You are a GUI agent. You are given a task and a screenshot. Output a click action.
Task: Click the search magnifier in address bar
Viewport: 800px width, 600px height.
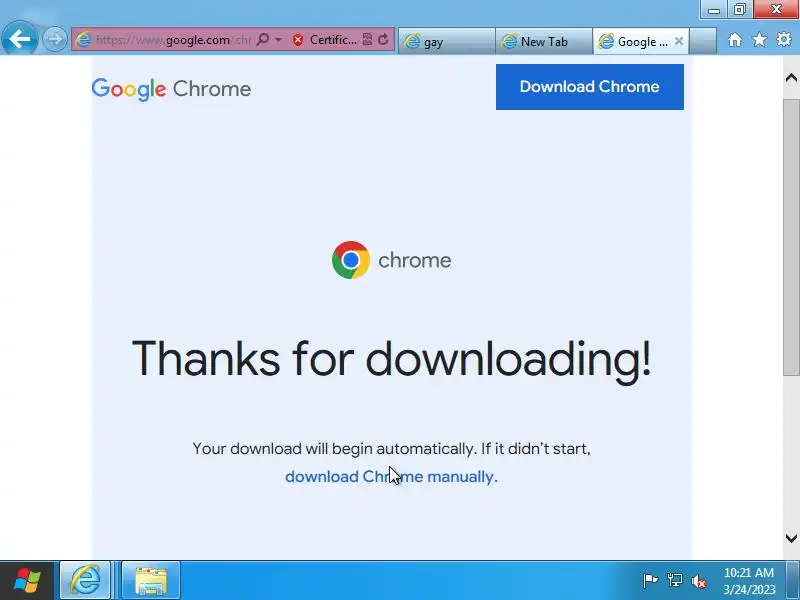263,39
